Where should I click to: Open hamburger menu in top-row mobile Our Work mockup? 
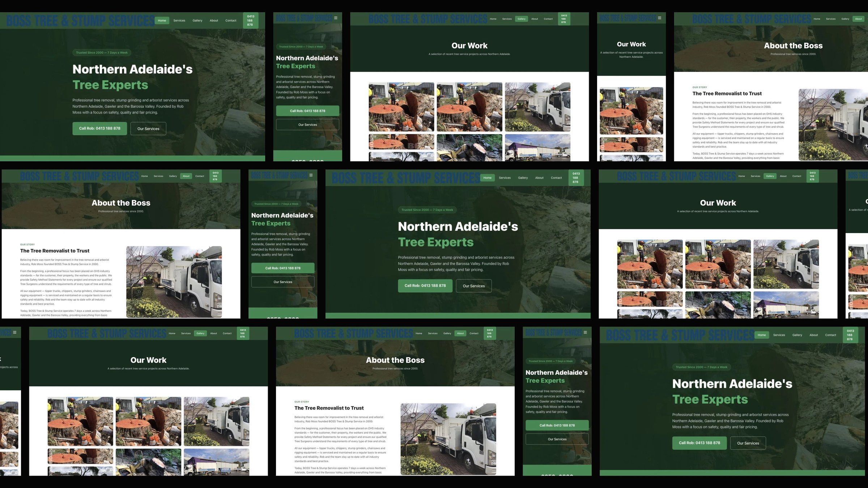coord(659,18)
